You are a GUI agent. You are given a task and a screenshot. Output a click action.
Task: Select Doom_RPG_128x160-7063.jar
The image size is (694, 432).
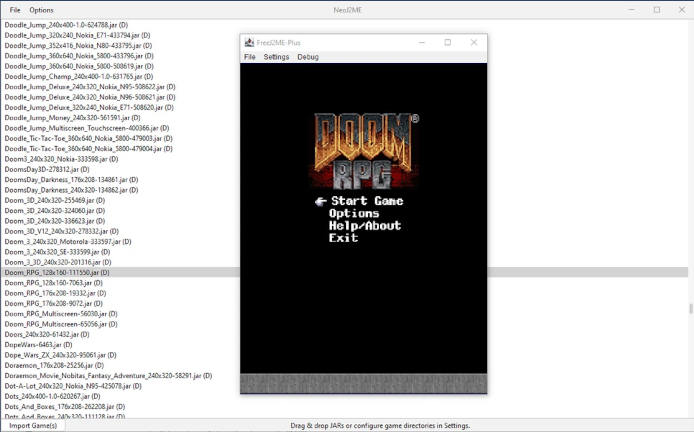53,283
